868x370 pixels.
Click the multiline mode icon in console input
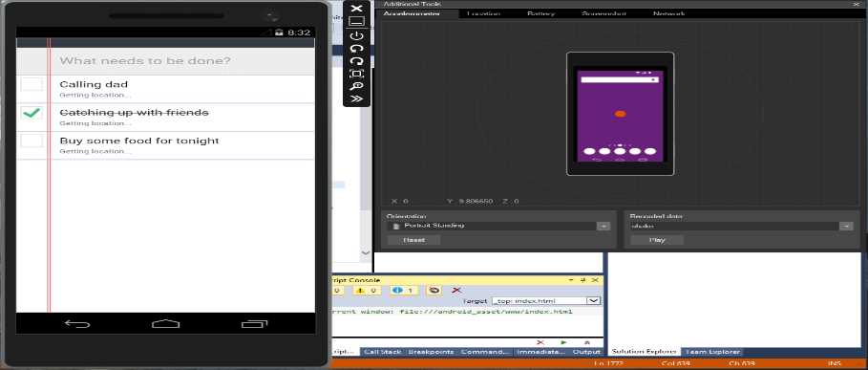point(587,343)
